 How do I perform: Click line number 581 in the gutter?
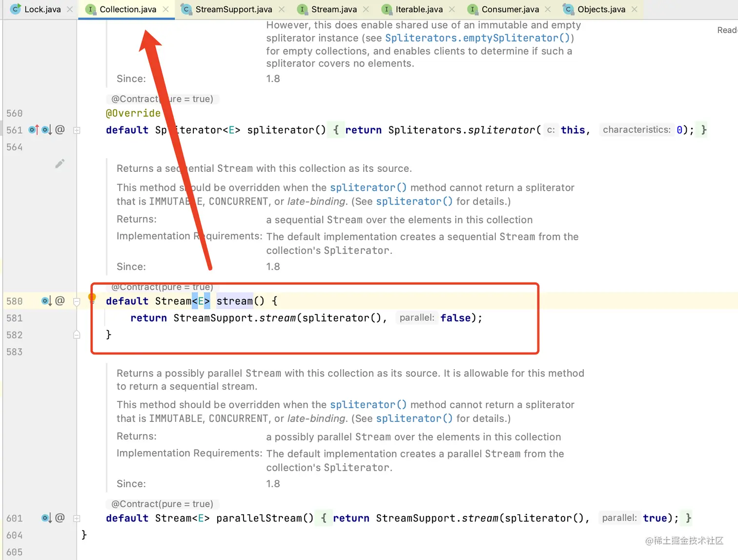tap(15, 318)
